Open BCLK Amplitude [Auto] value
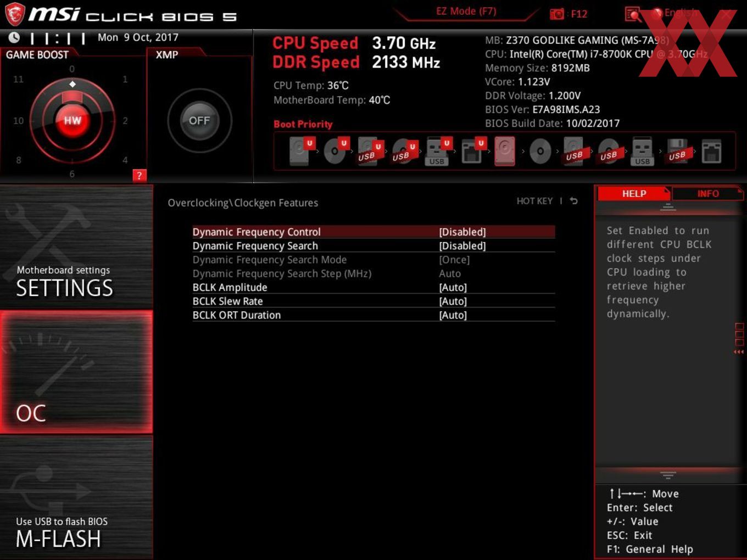Screen dimensions: 747x560 [x=453, y=287]
